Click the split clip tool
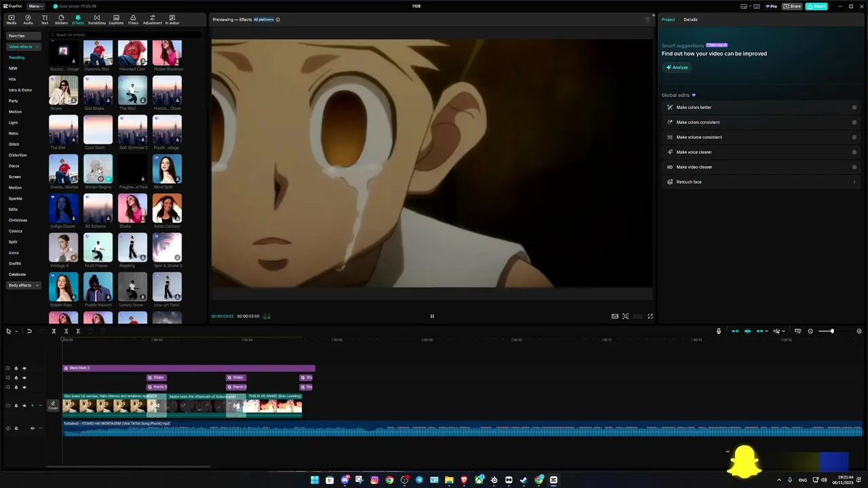The image size is (868, 488). pyautogui.click(x=54, y=331)
